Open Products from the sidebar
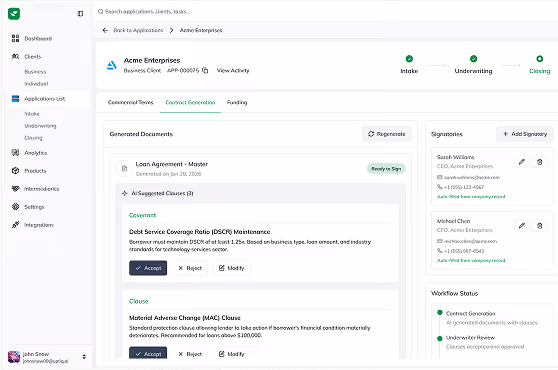Viewport: 558px width, 370px height. (x=35, y=171)
